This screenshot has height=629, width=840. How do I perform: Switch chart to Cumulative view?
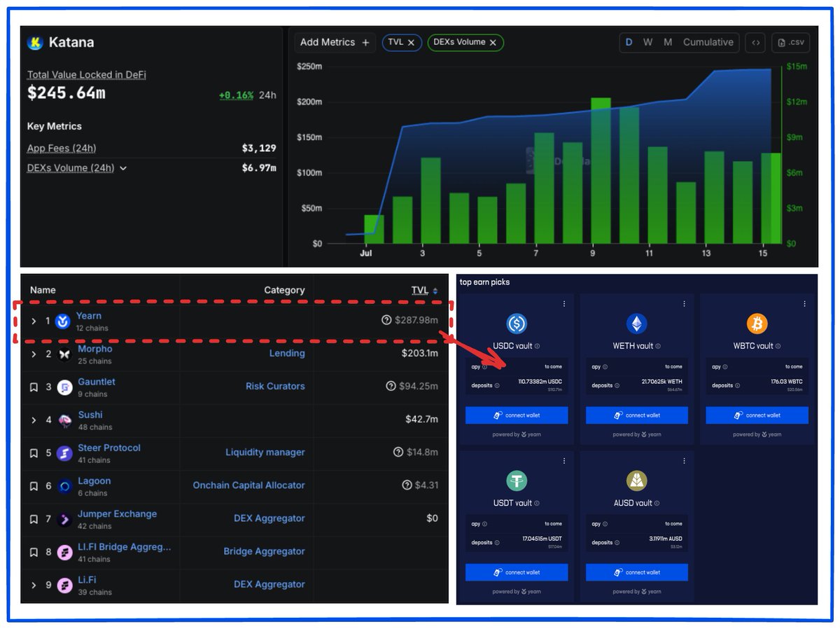[708, 43]
